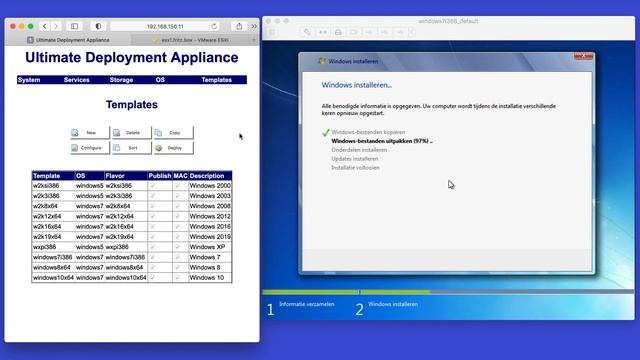Click 'Onderdelen installeren' step text
The image size is (640, 360).
click(x=359, y=150)
